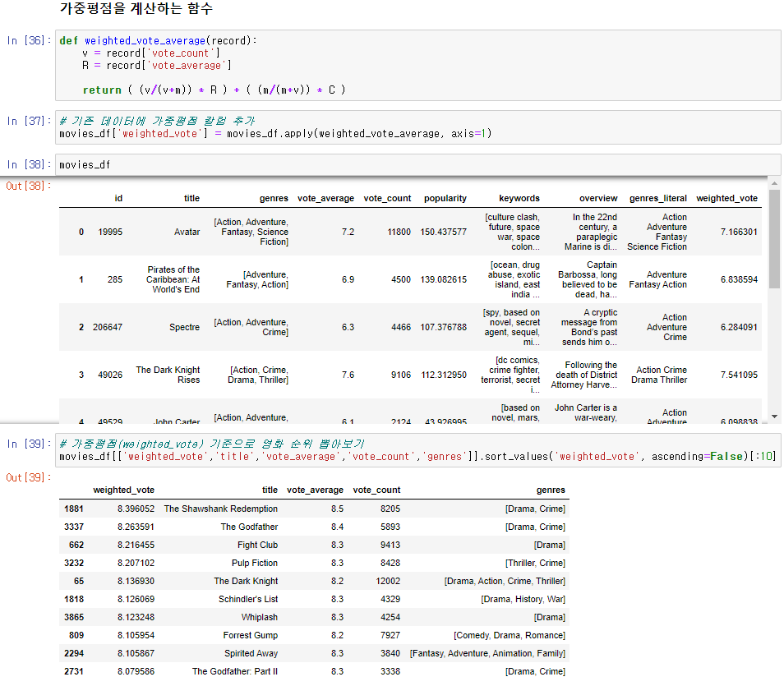Click the '[Drama, History, War]' genres cell
This screenshot has width=784, height=686.
[x=523, y=599]
